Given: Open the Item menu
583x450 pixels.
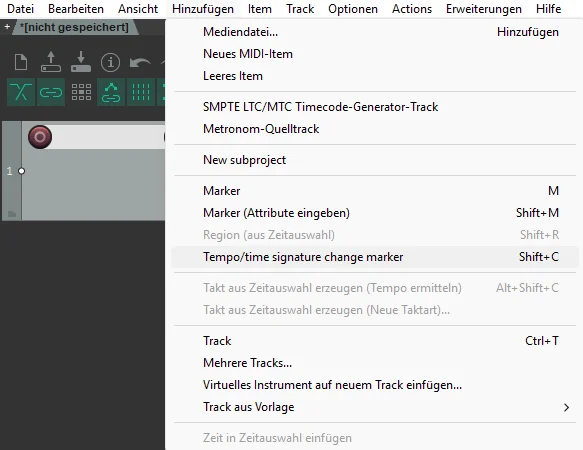Looking at the screenshot, I should tap(260, 9).
